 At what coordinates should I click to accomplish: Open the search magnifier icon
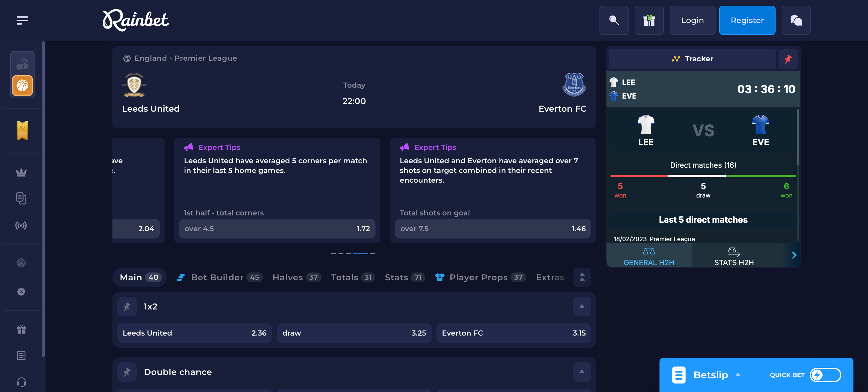(614, 20)
